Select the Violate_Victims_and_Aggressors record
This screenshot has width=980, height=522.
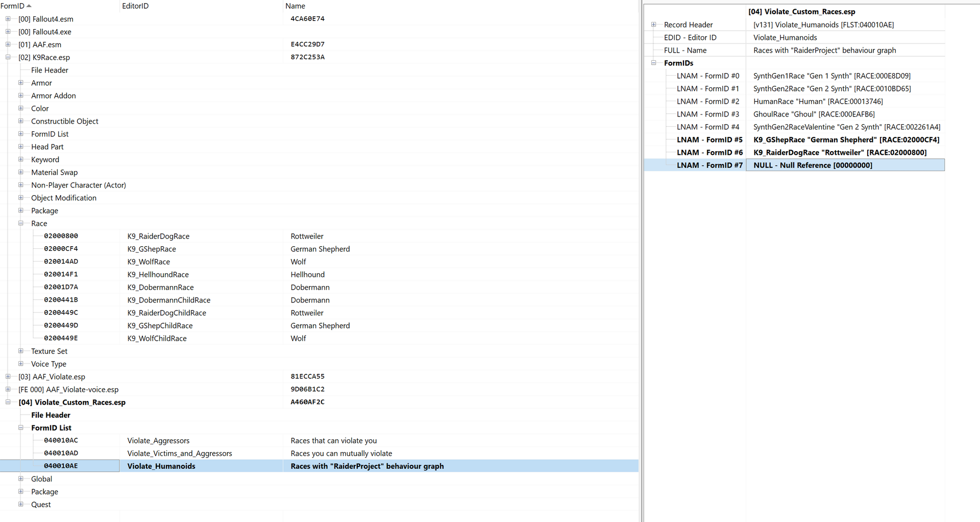pos(319,453)
